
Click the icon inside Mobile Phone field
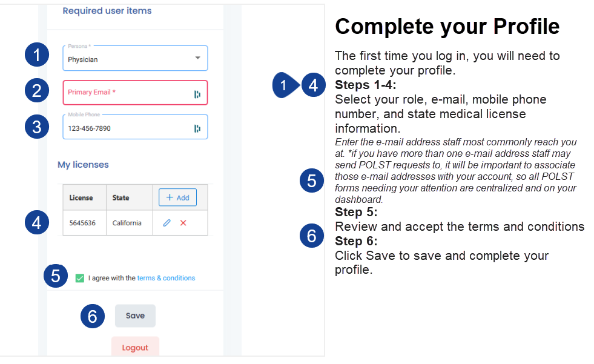(x=197, y=128)
